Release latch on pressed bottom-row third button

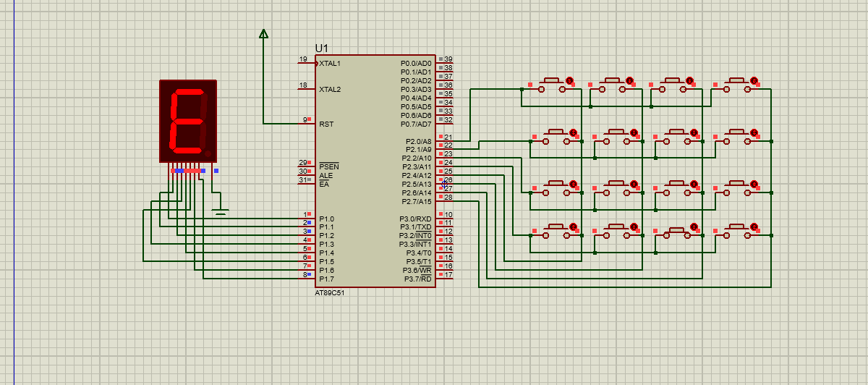click(694, 227)
